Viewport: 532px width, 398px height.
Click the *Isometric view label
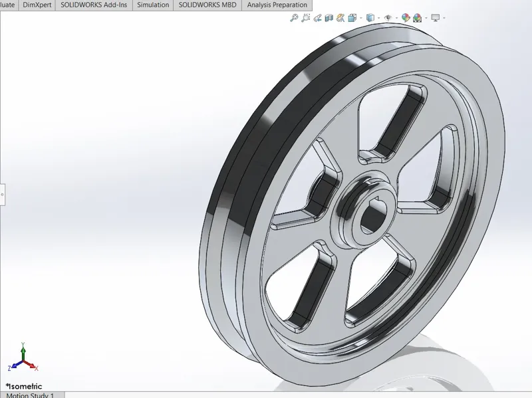click(x=24, y=386)
